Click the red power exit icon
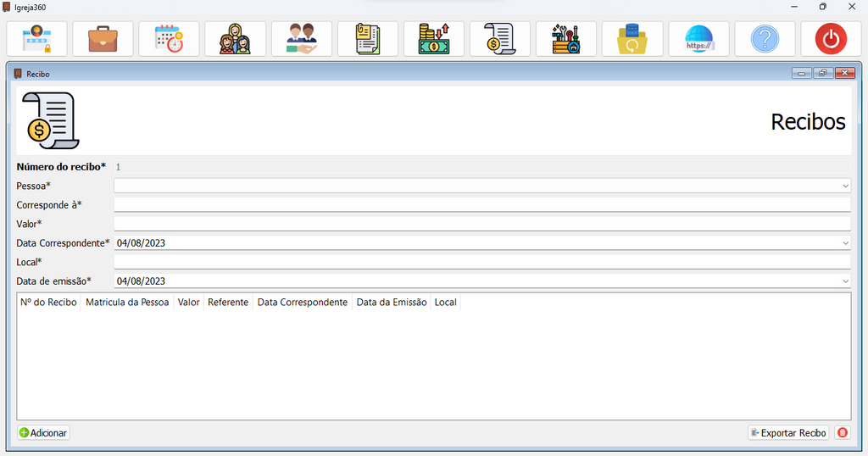The height and width of the screenshot is (456, 868). click(831, 39)
